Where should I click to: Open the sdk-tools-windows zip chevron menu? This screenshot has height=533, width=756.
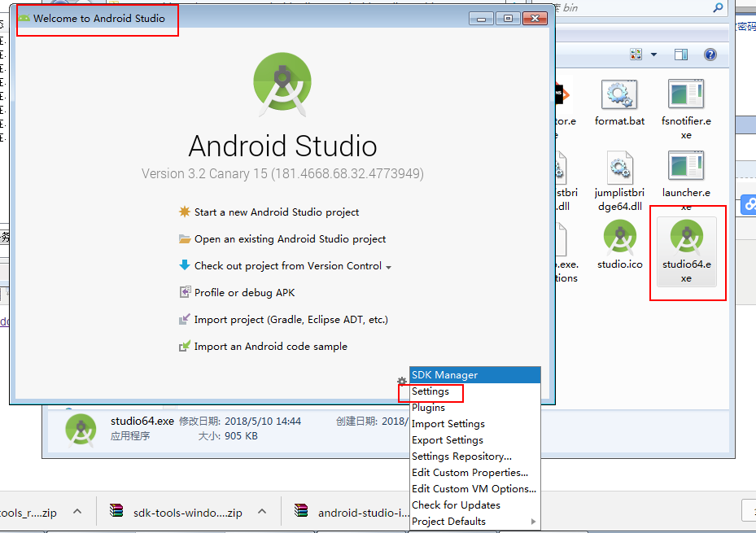pos(262,511)
